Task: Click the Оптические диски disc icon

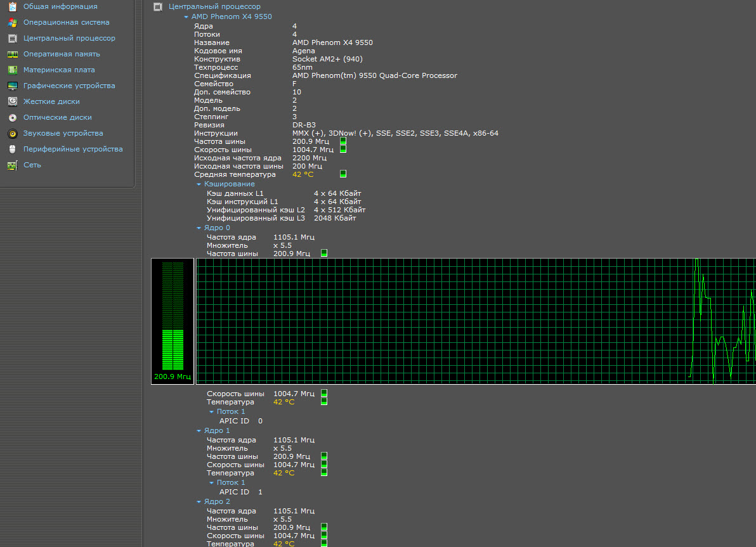Action: [x=12, y=117]
